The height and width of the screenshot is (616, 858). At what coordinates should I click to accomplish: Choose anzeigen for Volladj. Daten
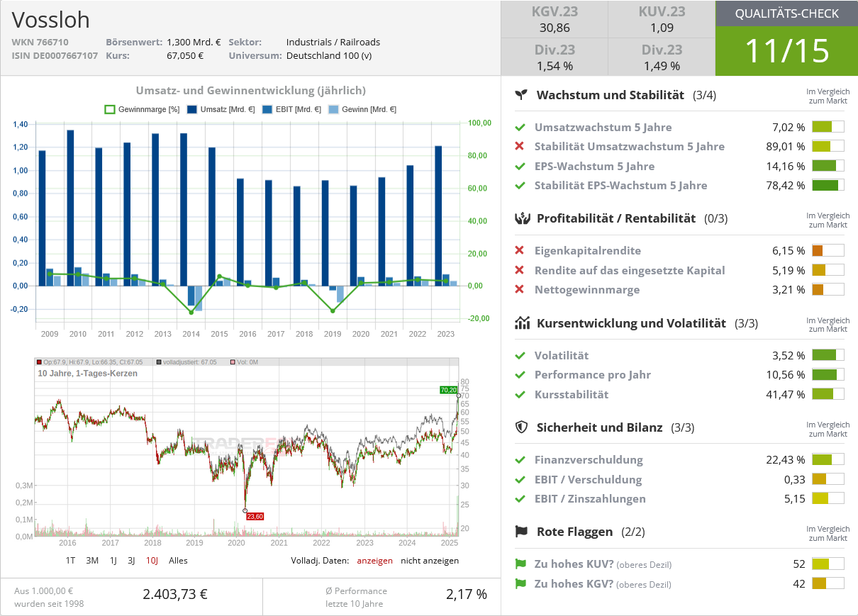[374, 561]
